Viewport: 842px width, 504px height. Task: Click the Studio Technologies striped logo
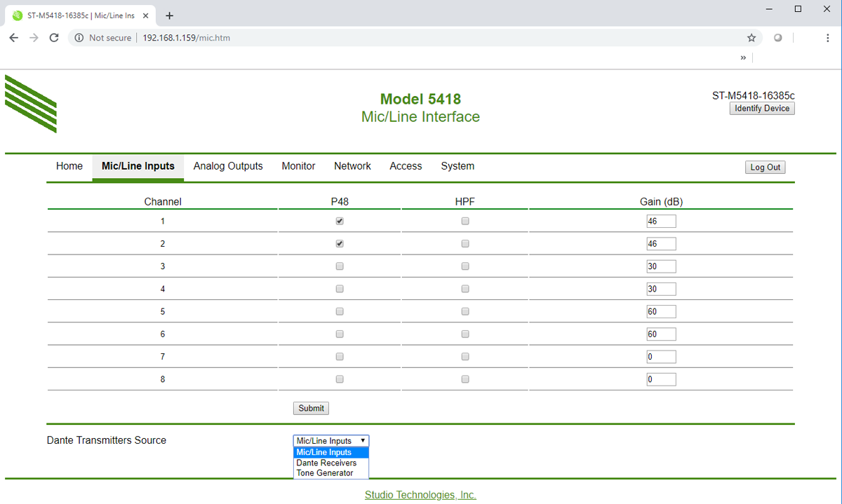click(31, 104)
